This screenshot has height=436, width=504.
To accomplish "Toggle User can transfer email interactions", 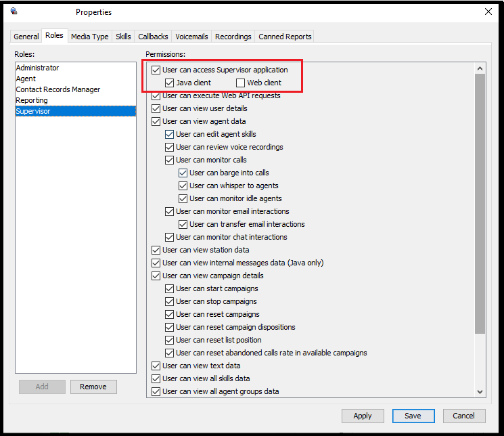I will [x=183, y=224].
